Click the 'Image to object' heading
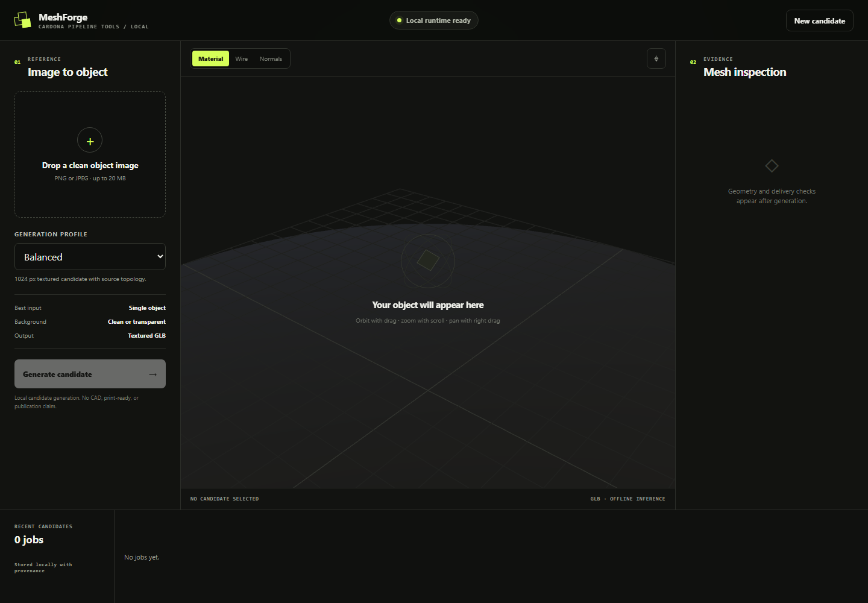The width and height of the screenshot is (868, 603). click(x=68, y=72)
